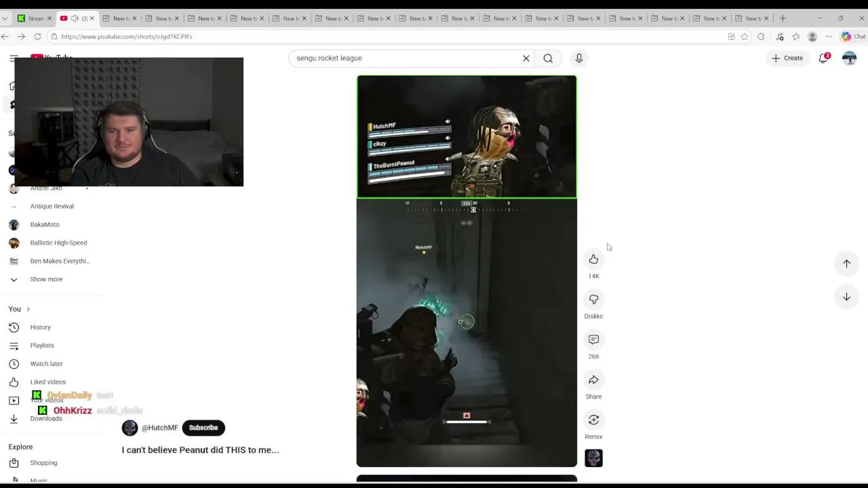Screen dimensions: 868x488
Task: Open History in the sidebar
Action: click(x=41, y=327)
